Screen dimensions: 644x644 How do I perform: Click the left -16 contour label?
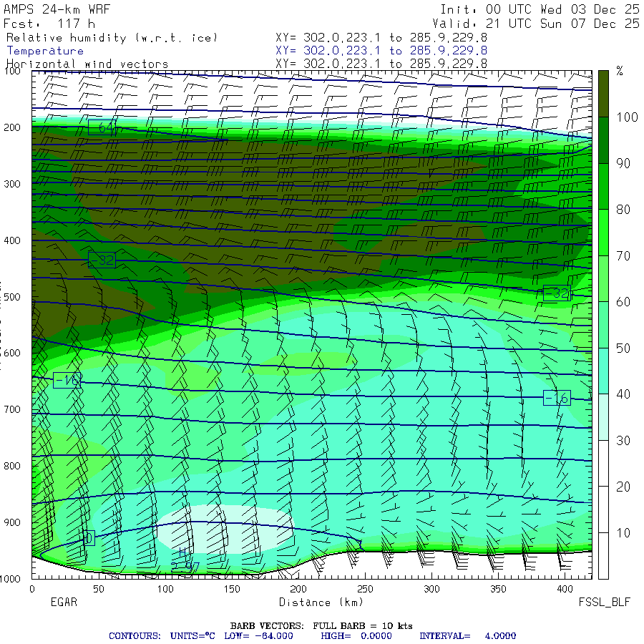67,380
